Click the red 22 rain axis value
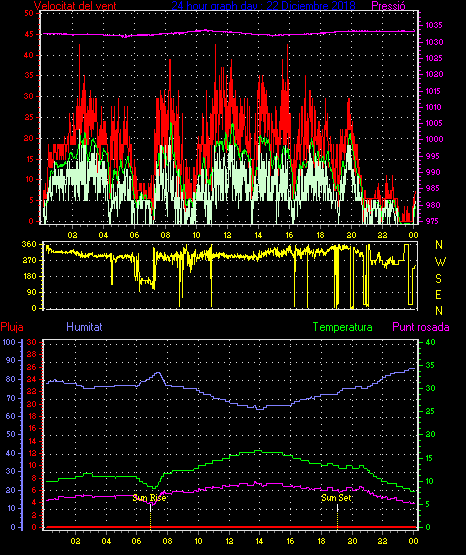The width and height of the screenshot is (466, 555). (32, 391)
